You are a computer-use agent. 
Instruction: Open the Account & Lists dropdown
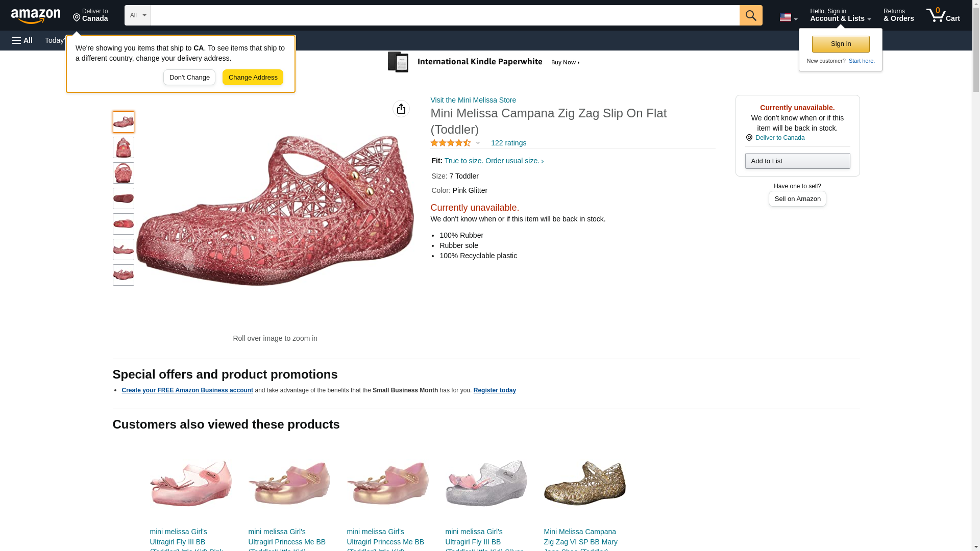(x=840, y=15)
